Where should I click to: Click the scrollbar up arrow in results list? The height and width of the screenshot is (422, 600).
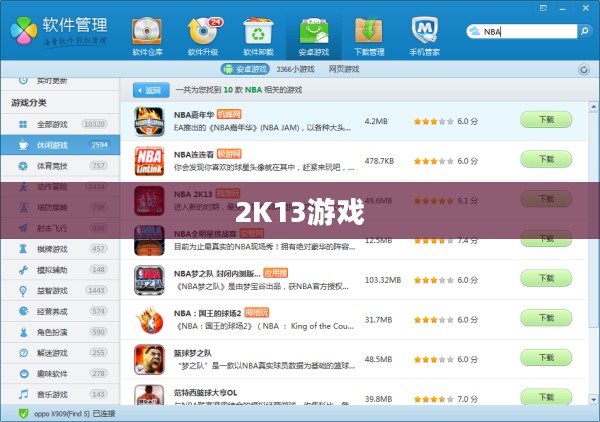pos(593,106)
